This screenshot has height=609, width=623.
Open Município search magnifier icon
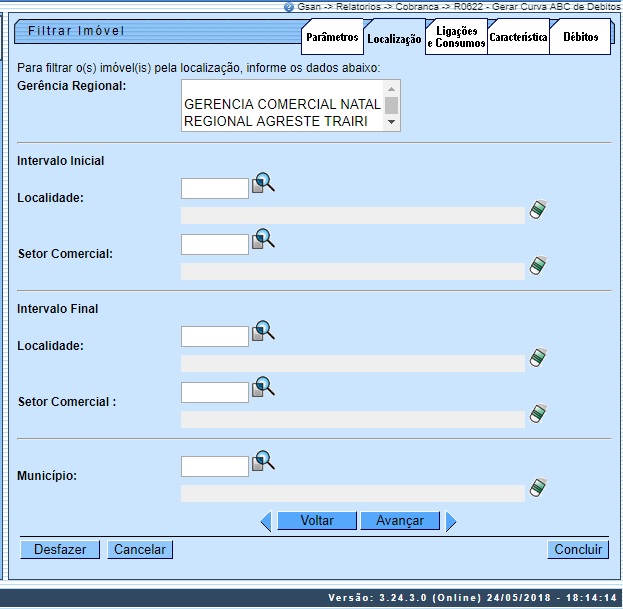click(x=263, y=461)
